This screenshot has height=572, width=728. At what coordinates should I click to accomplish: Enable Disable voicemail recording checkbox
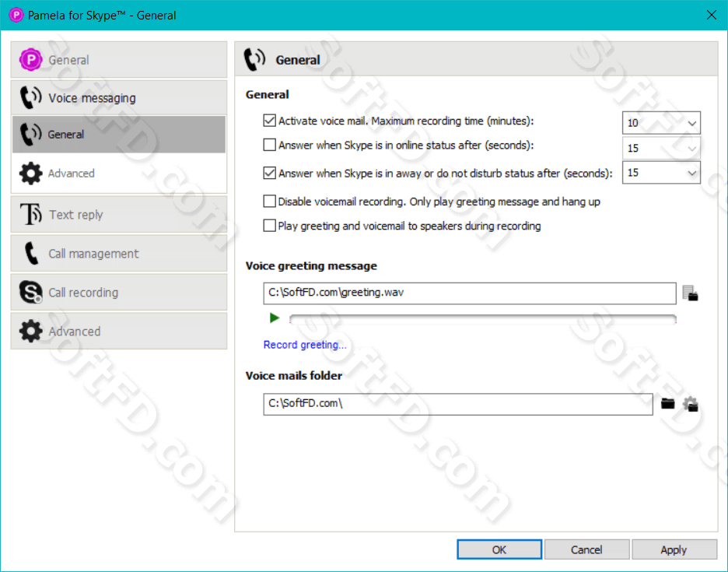click(x=269, y=202)
